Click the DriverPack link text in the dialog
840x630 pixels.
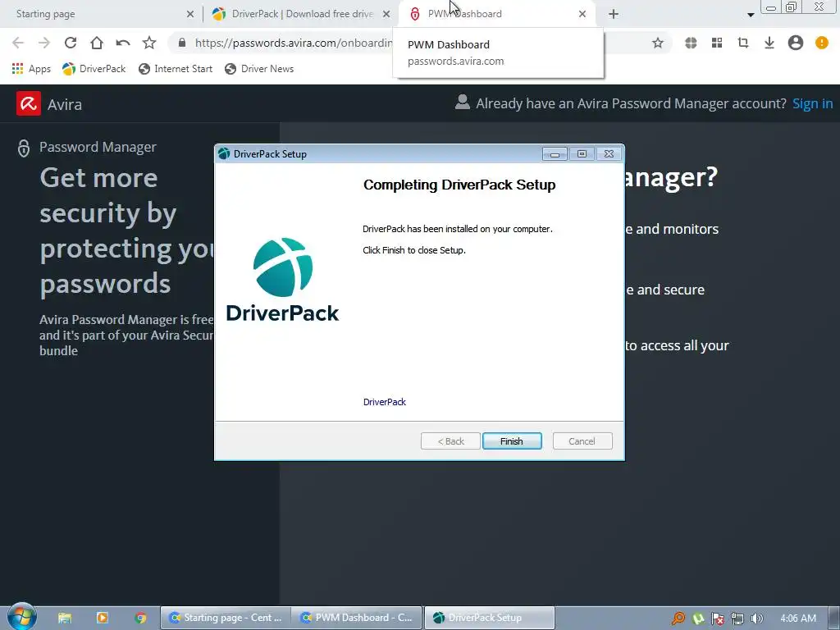coord(384,402)
